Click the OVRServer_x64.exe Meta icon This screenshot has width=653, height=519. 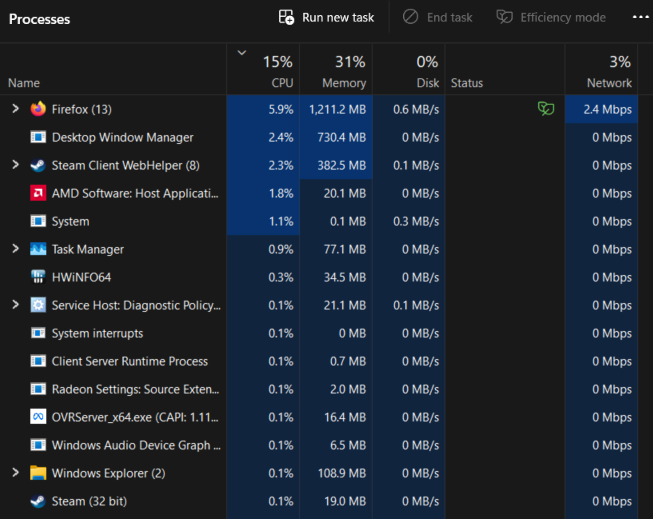38,417
